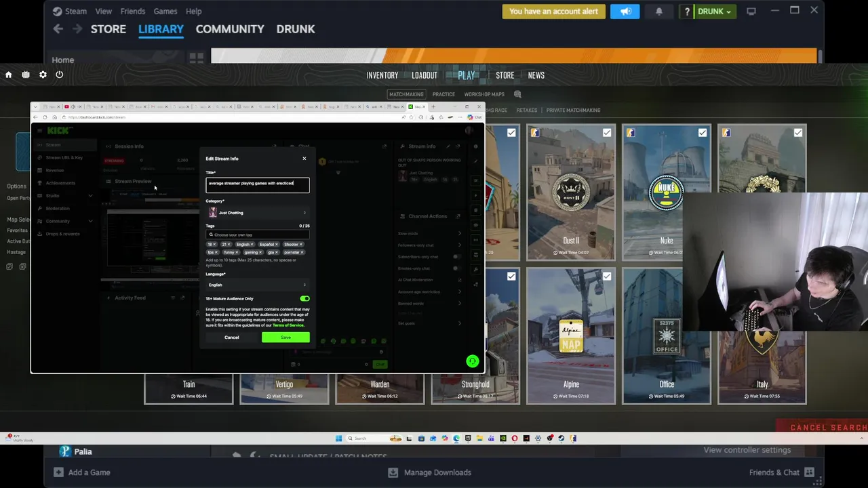This screenshot has width=868, height=488.
Task: Open the CS2 settings gear
Action: click(x=43, y=75)
